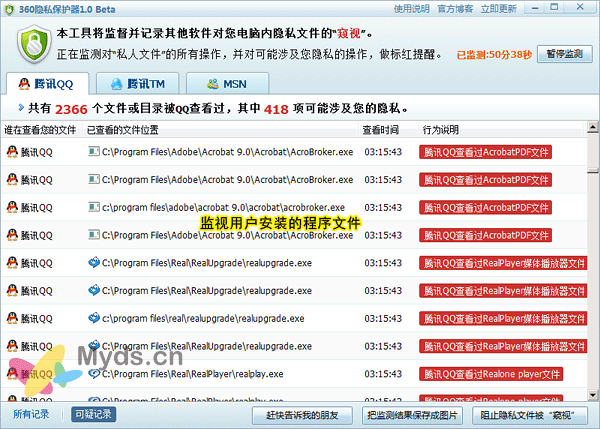
Task: Click the red number 2366
Action: 71,109
